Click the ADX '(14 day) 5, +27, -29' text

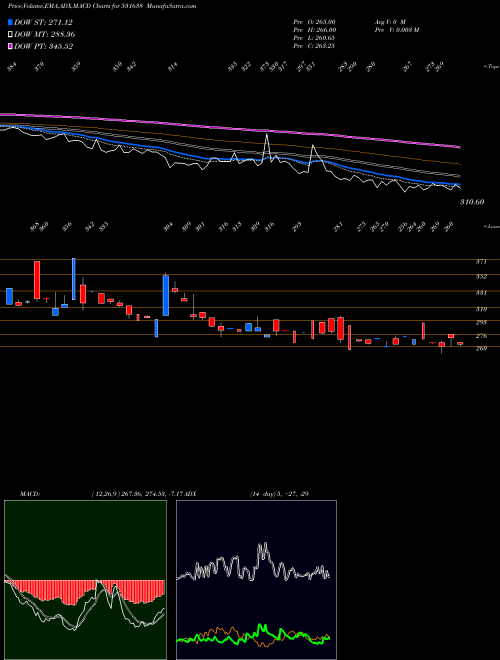coord(279,494)
